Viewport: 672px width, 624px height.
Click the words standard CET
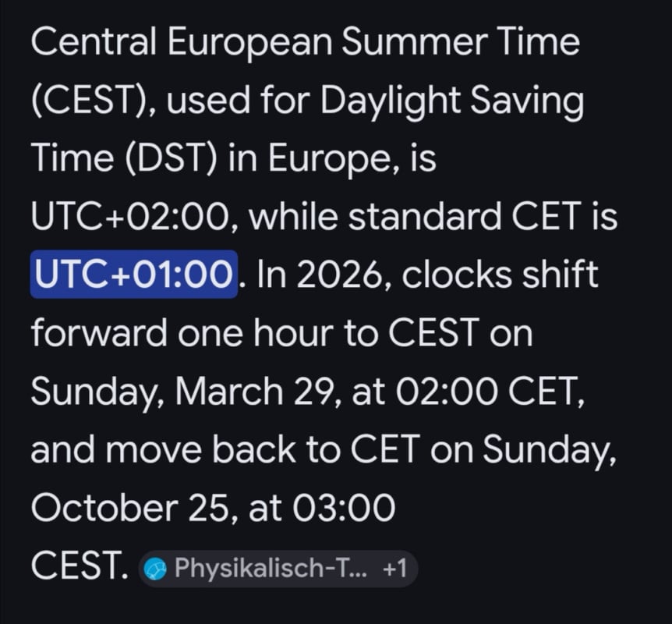coord(464,217)
